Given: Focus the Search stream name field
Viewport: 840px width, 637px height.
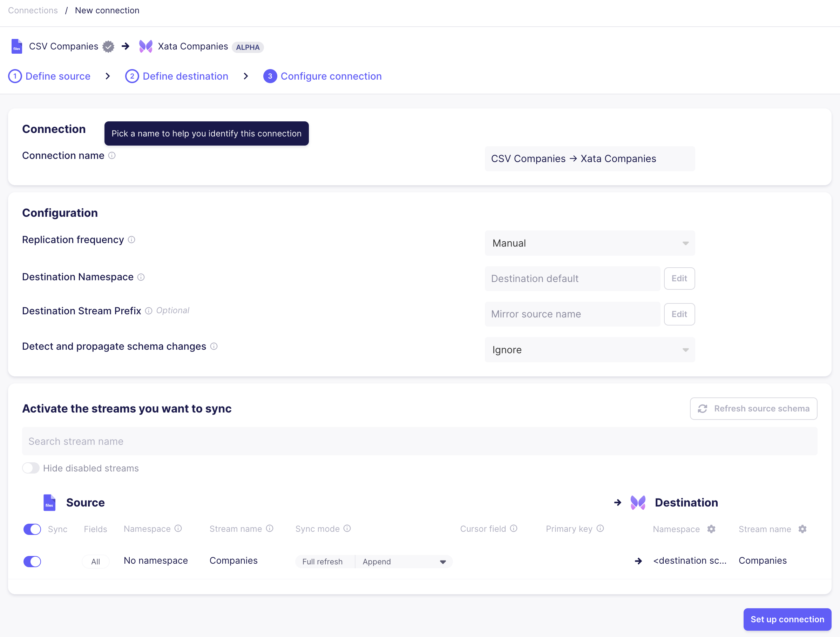Looking at the screenshot, I should click(x=420, y=441).
